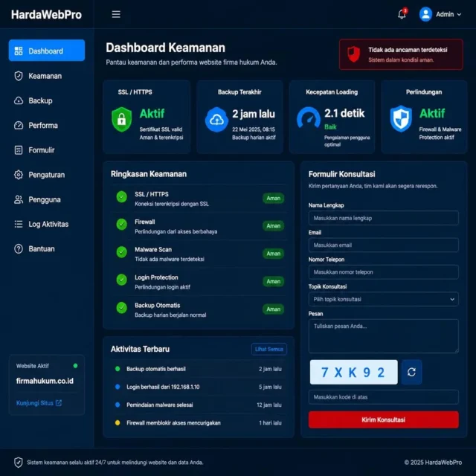Click the Email input field
476x476 pixels.
tap(384, 245)
